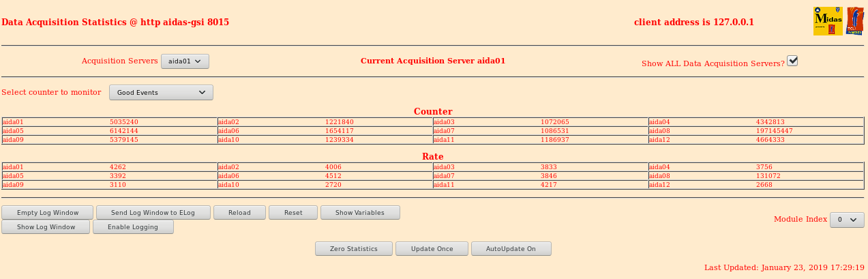The image size is (868, 279).
Task: Click the Last Updated timestamp text
Action: (784, 268)
